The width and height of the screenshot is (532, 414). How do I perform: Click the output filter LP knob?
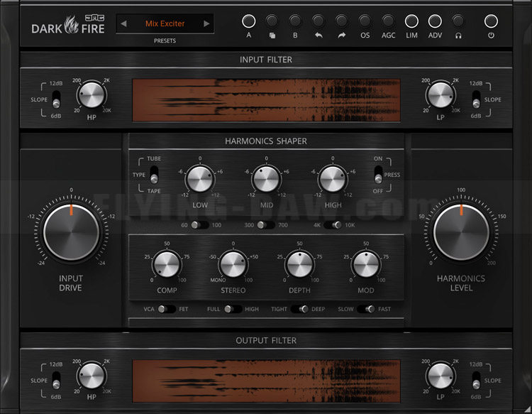pos(440,376)
